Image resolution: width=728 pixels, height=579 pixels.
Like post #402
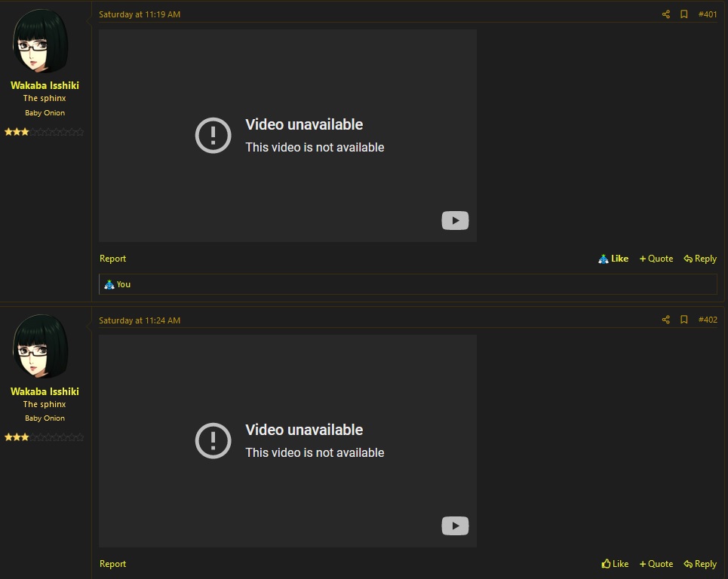click(615, 564)
